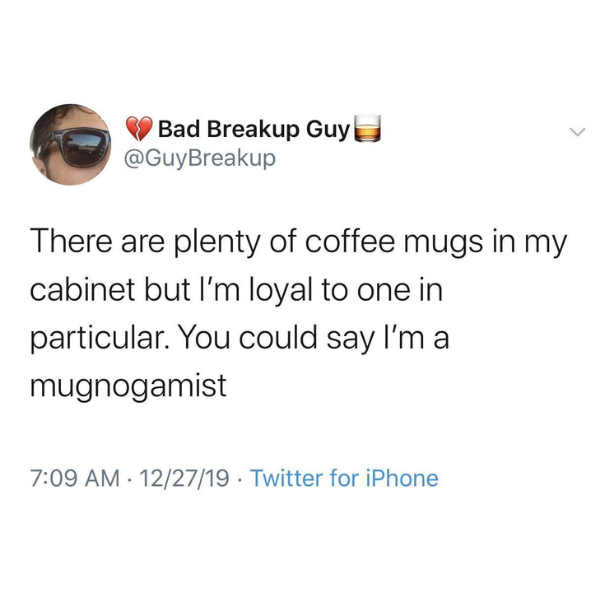Open the Bad Breakup Guy display name
Image resolution: width=600 pixels, height=600 pixels.
click(x=254, y=129)
